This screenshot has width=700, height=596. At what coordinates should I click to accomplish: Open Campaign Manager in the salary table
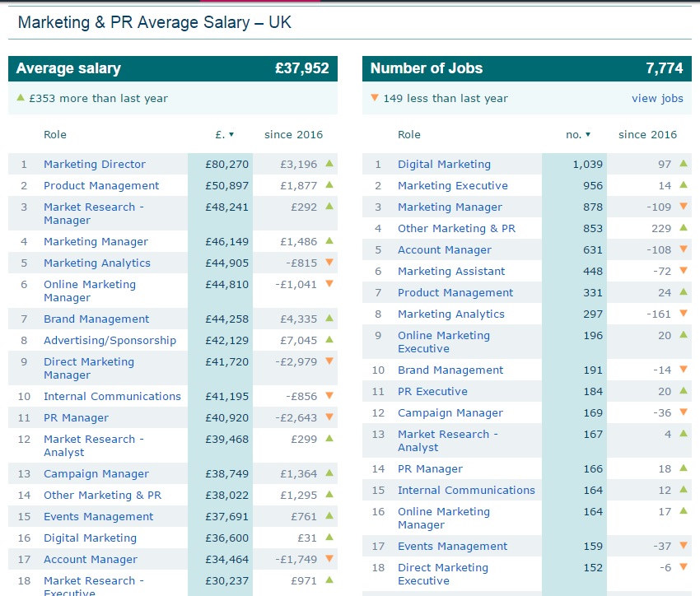[x=96, y=473]
